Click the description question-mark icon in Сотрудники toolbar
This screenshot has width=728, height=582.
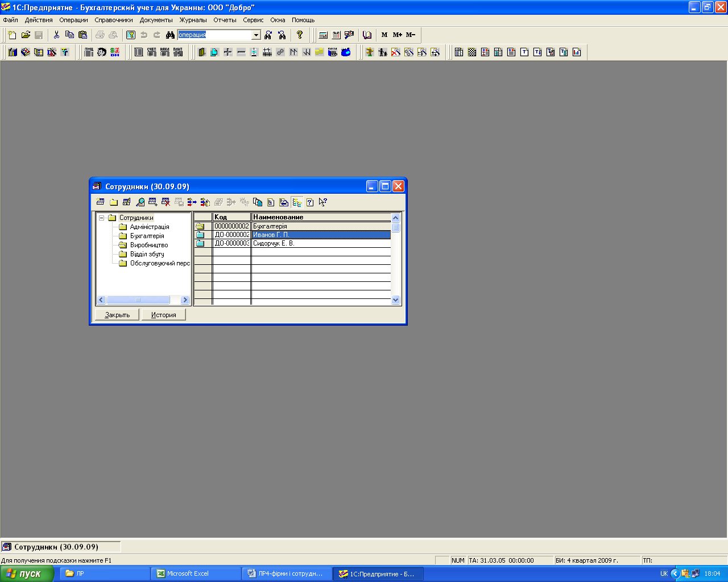(310, 202)
